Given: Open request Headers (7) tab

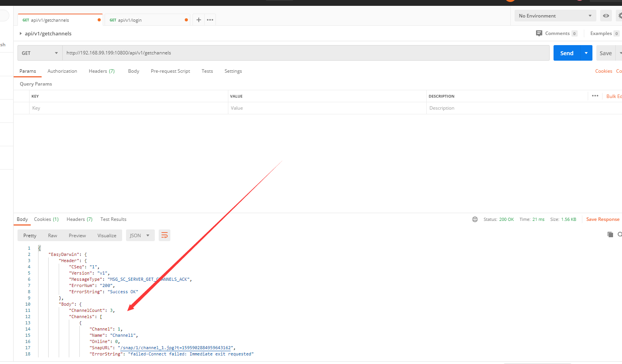Looking at the screenshot, I should [102, 71].
